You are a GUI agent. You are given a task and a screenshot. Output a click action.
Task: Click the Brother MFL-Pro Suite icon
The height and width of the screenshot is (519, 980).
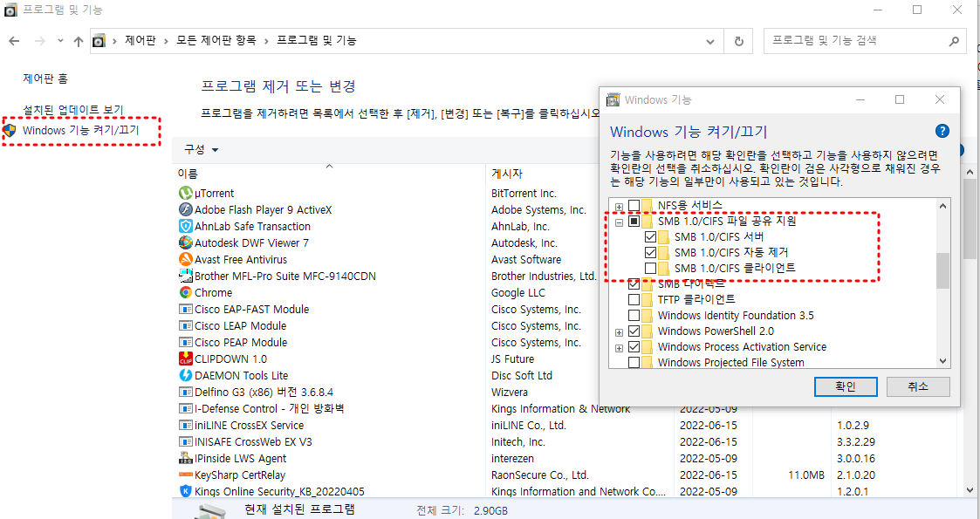click(186, 276)
